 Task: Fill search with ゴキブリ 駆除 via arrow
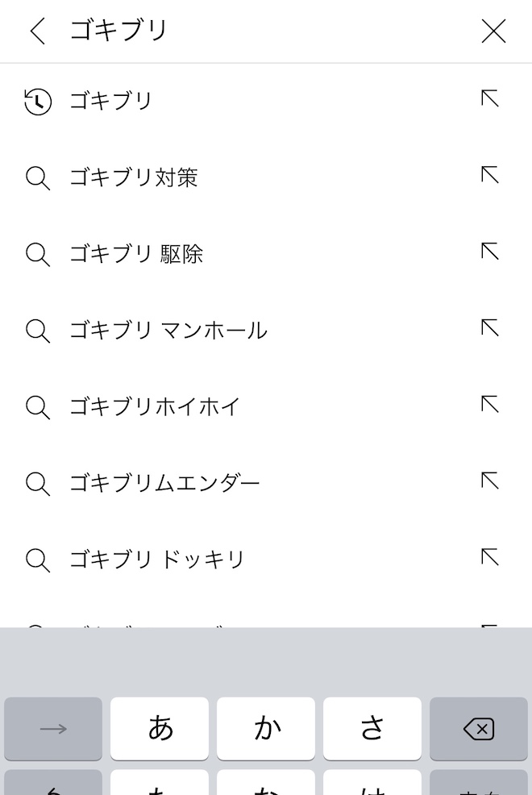point(490,252)
